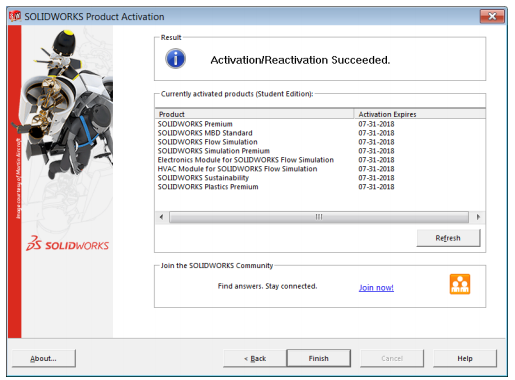The width and height of the screenshot is (515, 380).
Task: Click the left arrow of horizontal scrollbar
Action: tap(162, 217)
